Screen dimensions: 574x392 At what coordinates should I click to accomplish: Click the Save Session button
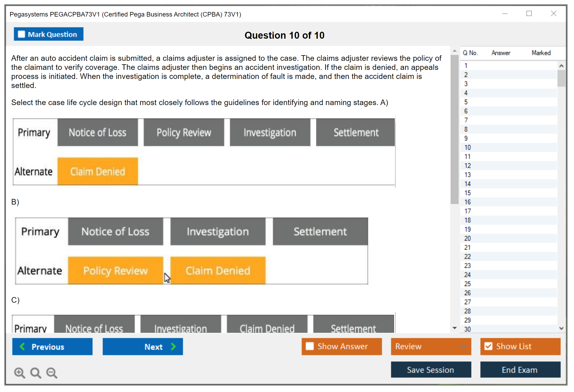pyautogui.click(x=431, y=370)
